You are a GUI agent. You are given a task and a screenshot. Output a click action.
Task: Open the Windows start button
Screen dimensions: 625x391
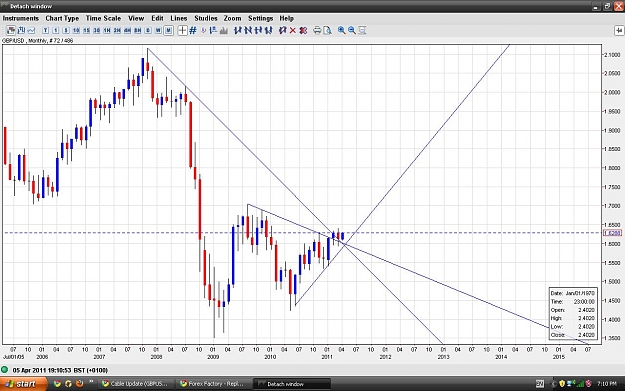click(23, 384)
